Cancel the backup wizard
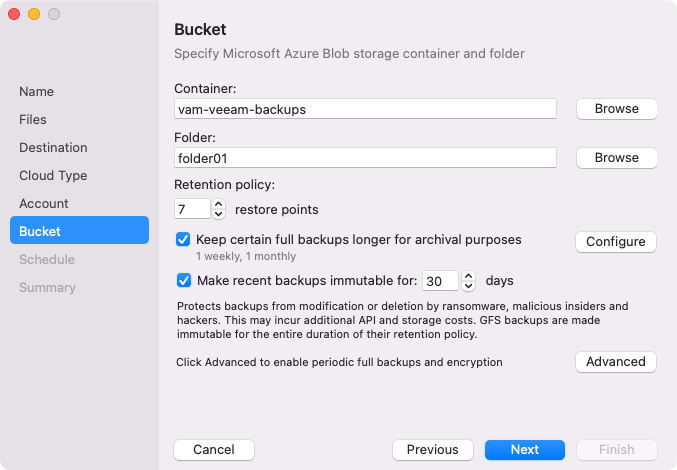 (214, 450)
